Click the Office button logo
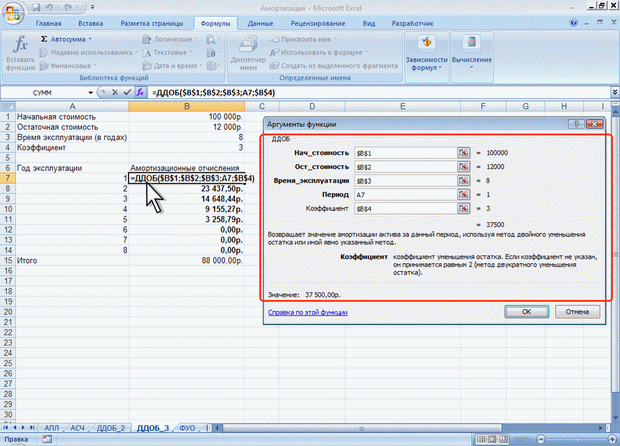Screen dimensions: 620x446 point(13,12)
